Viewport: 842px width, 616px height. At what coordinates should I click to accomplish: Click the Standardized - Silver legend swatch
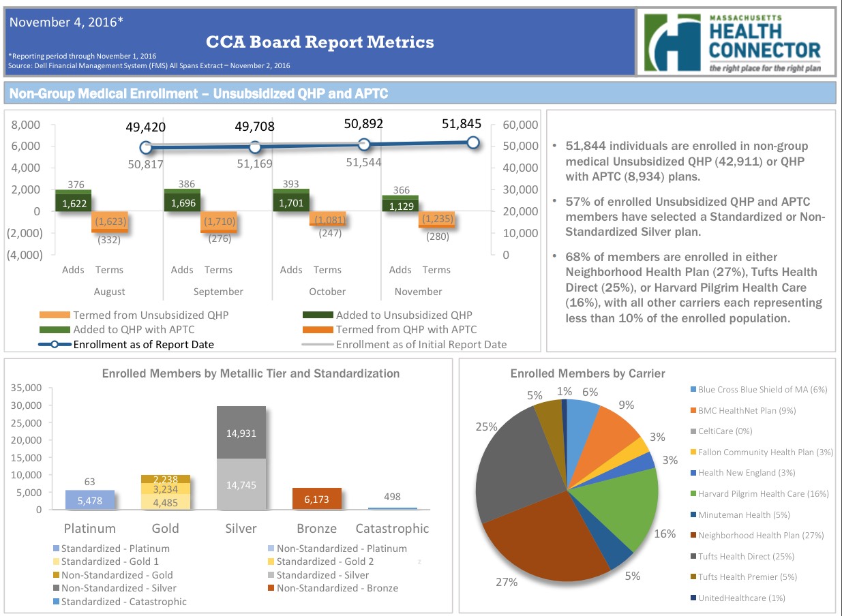coord(270,575)
